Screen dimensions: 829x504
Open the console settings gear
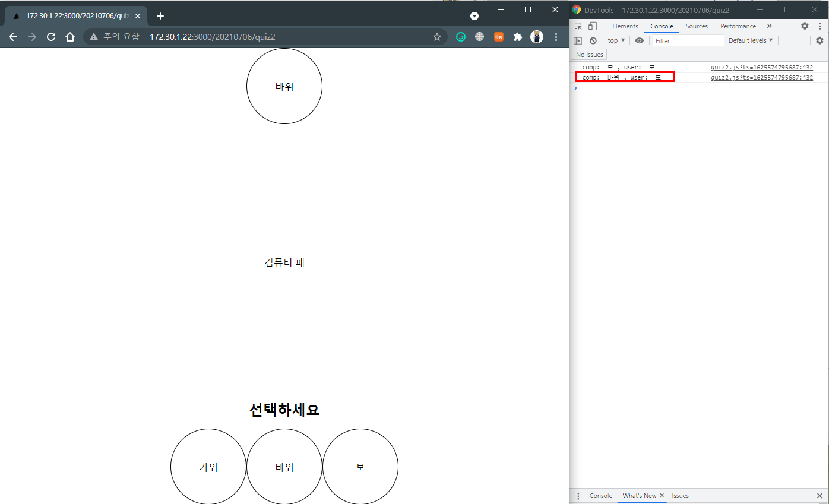[819, 40]
